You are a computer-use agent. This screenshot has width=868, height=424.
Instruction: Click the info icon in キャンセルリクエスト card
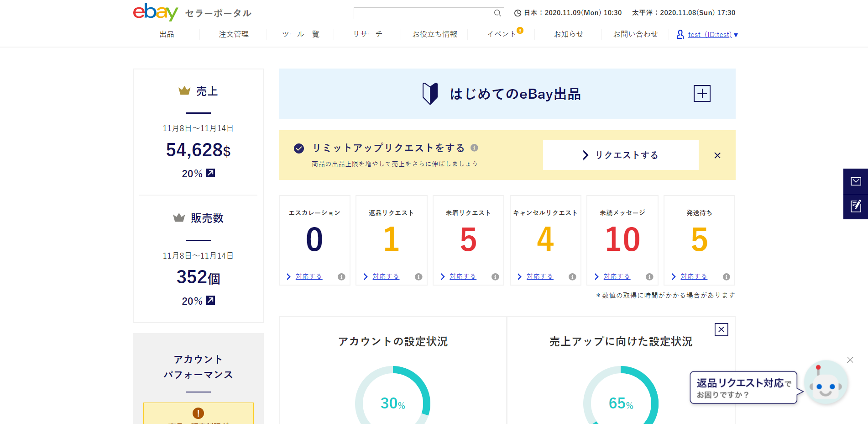point(572,277)
